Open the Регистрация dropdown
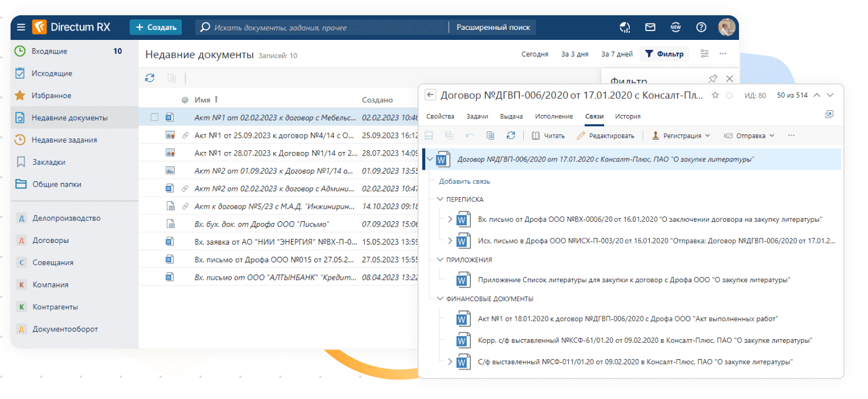 click(681, 136)
